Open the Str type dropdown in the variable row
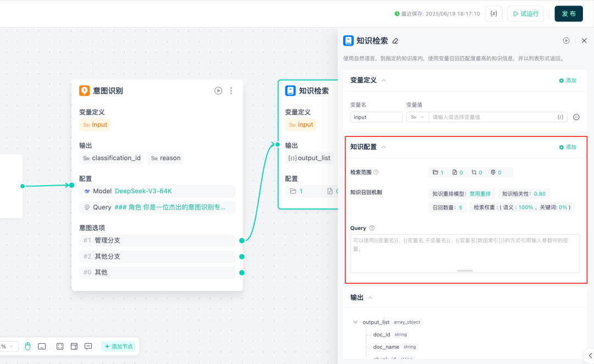This screenshot has width=594, height=364. click(418, 117)
